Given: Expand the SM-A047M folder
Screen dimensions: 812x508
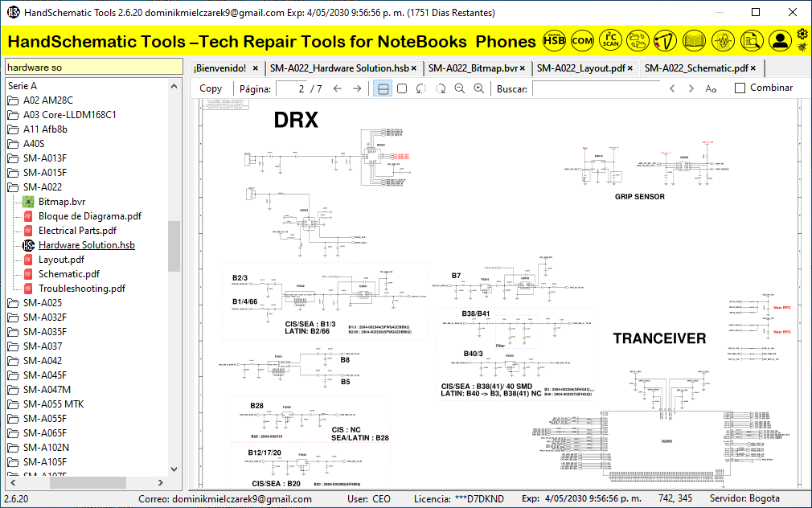Looking at the screenshot, I should pos(47,389).
